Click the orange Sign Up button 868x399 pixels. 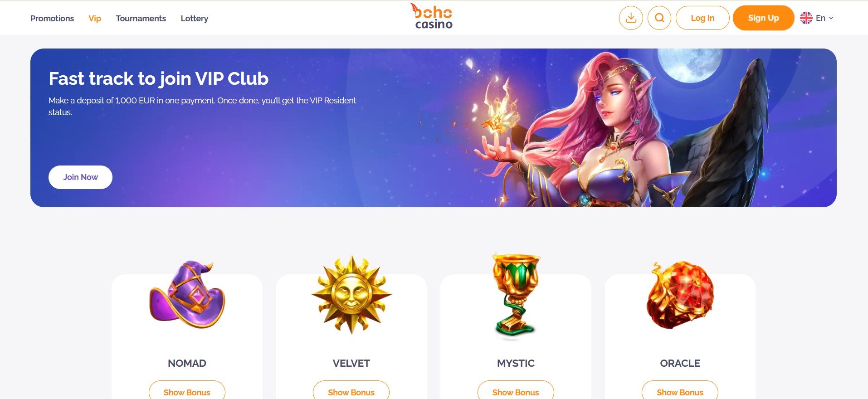pyautogui.click(x=763, y=18)
